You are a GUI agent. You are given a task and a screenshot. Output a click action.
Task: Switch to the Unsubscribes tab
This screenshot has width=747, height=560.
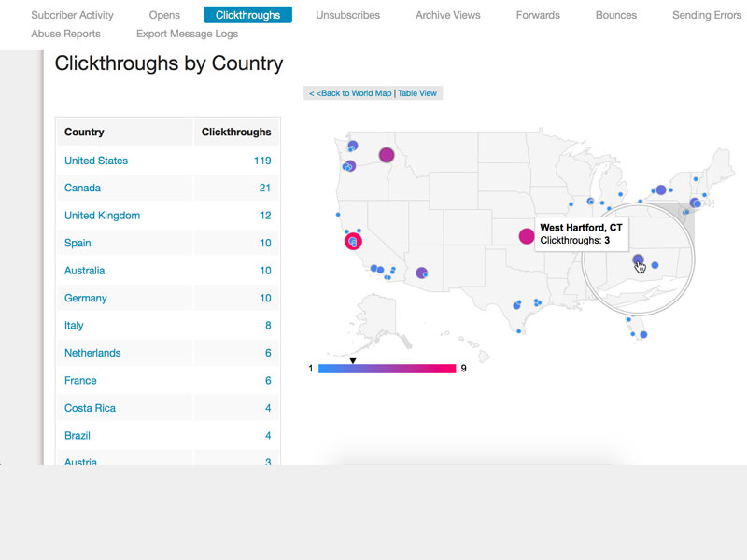coord(347,15)
